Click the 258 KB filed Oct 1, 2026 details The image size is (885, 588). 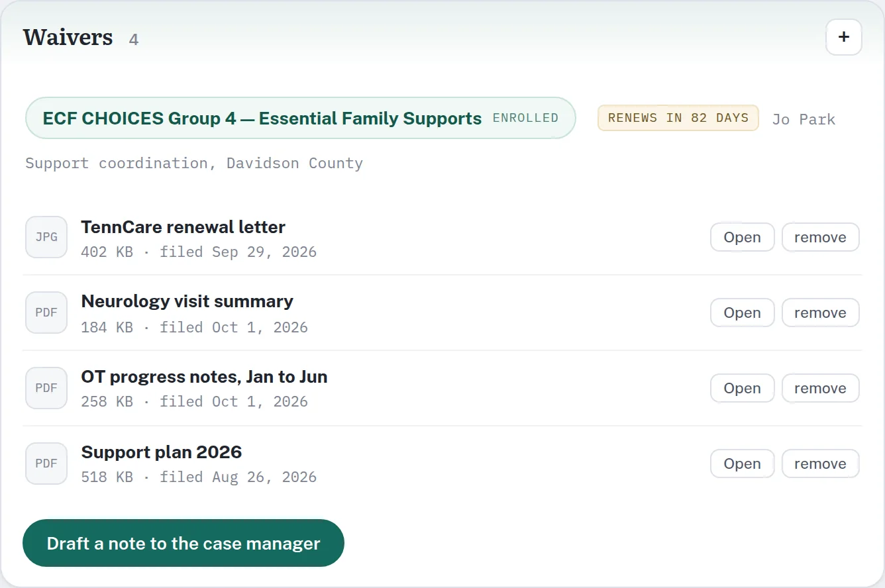(x=194, y=401)
